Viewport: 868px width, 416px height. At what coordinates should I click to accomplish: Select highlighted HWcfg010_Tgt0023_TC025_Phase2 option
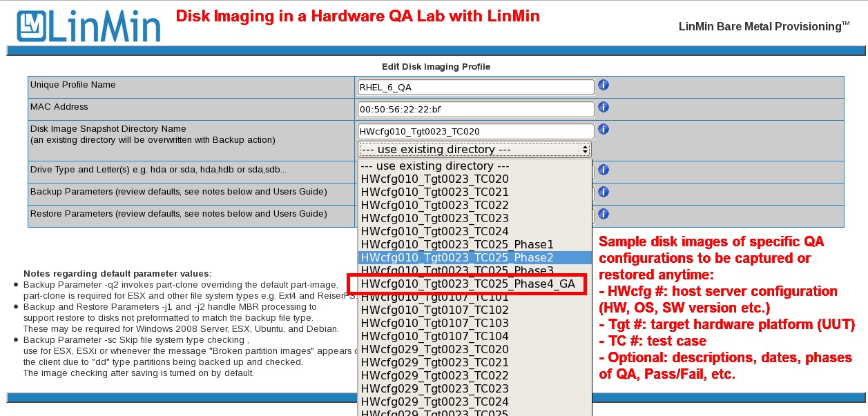(x=474, y=257)
